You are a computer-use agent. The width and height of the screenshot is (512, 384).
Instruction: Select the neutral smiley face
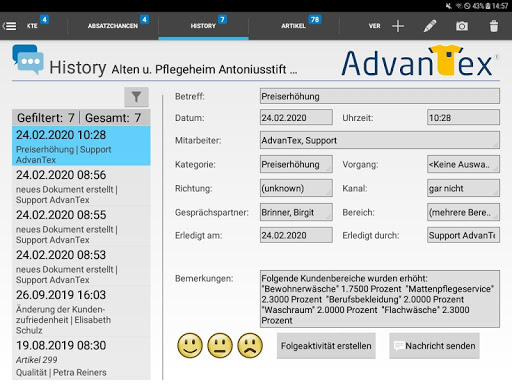pyautogui.click(x=220, y=345)
